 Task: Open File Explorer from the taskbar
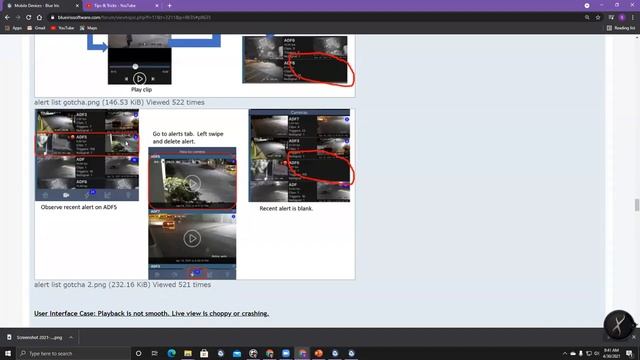(x=188, y=353)
